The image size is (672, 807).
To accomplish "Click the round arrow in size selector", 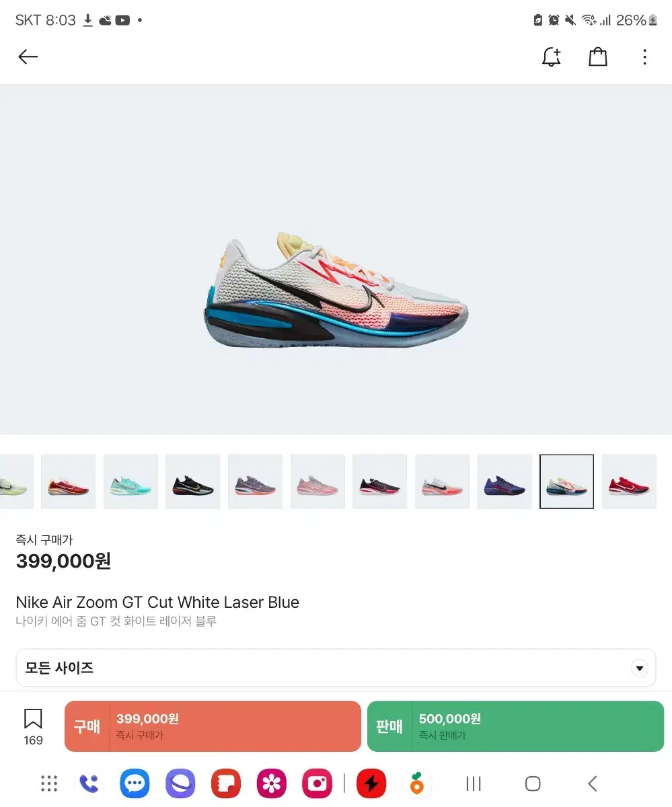I will 640,668.
